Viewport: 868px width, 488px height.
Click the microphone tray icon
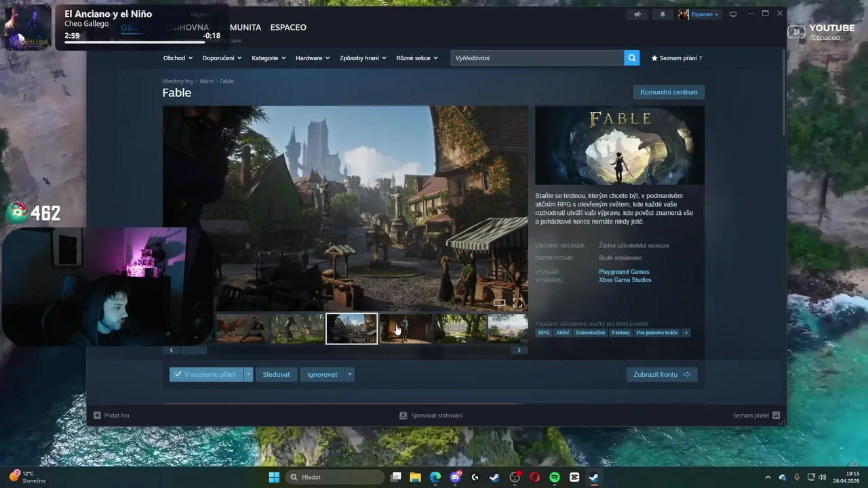pyautogui.click(x=797, y=477)
